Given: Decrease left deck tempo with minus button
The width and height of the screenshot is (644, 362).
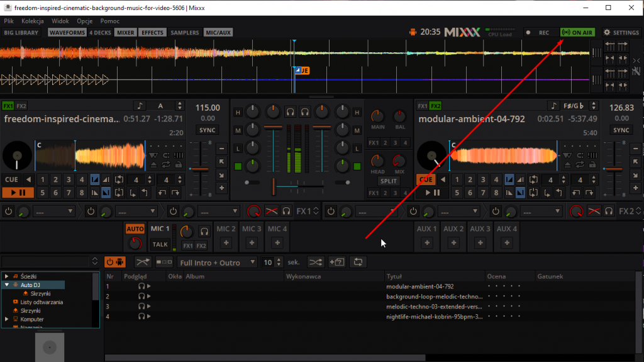Looking at the screenshot, I should [221, 148].
